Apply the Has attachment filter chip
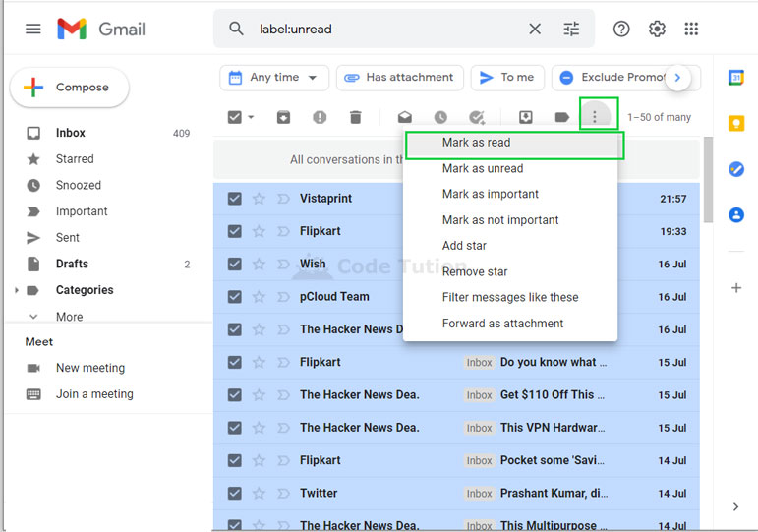This screenshot has height=532, width=758. click(x=400, y=78)
